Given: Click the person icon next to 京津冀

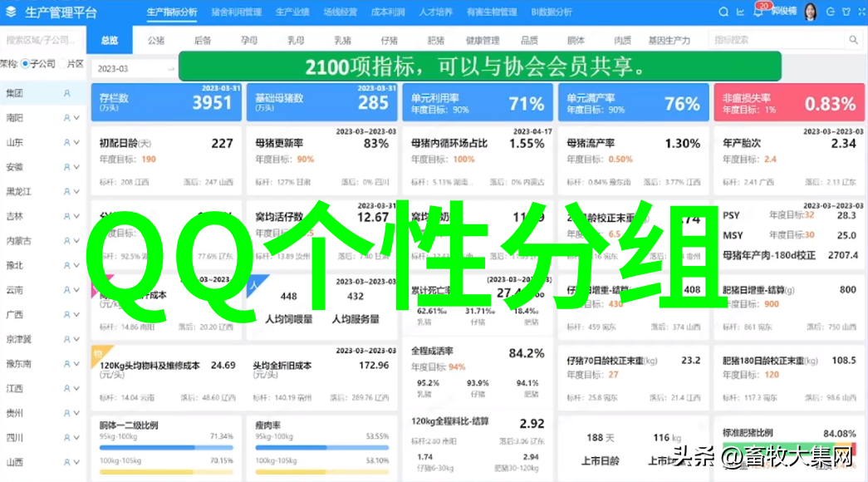Looking at the screenshot, I should (x=67, y=339).
